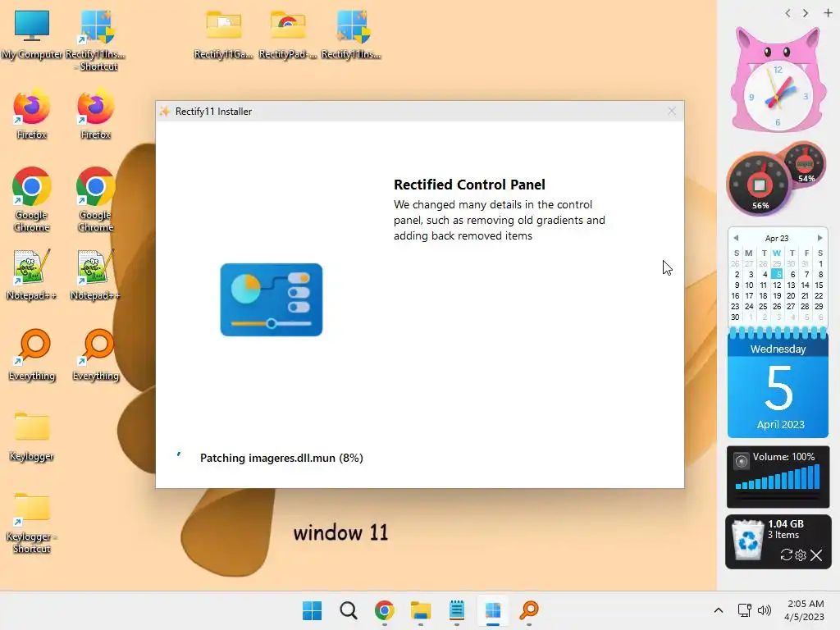Click the pink cat clock gadget
840x630 pixels.
tap(777, 80)
